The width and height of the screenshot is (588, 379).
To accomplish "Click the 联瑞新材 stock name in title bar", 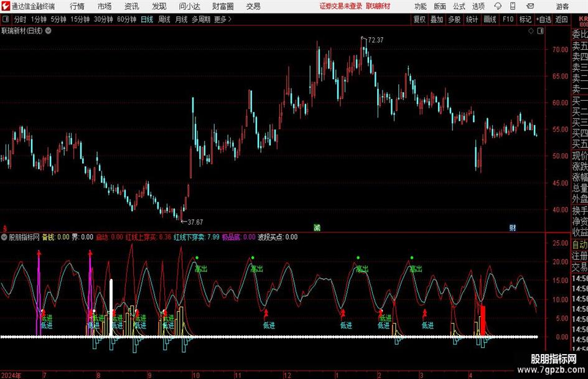I will pyautogui.click(x=378, y=6).
